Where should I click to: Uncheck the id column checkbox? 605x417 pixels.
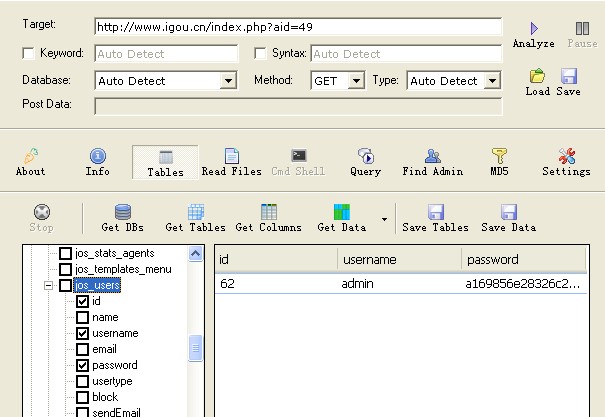pos(83,301)
